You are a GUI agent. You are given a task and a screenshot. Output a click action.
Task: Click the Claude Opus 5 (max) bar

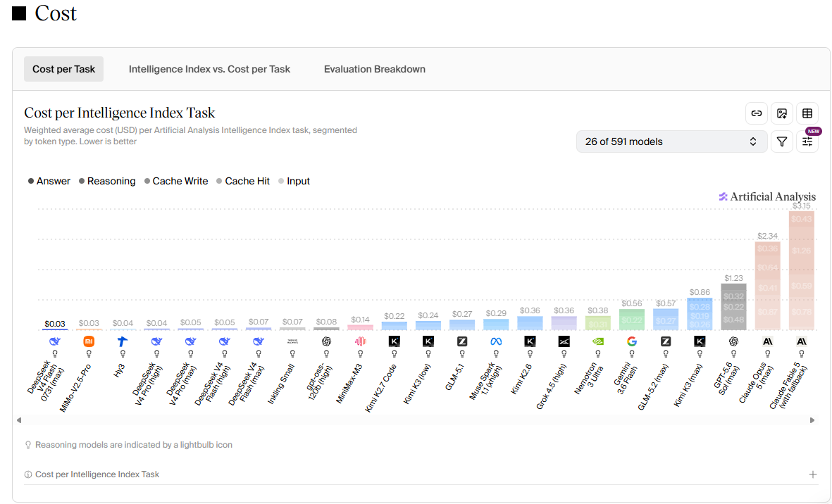point(768,286)
